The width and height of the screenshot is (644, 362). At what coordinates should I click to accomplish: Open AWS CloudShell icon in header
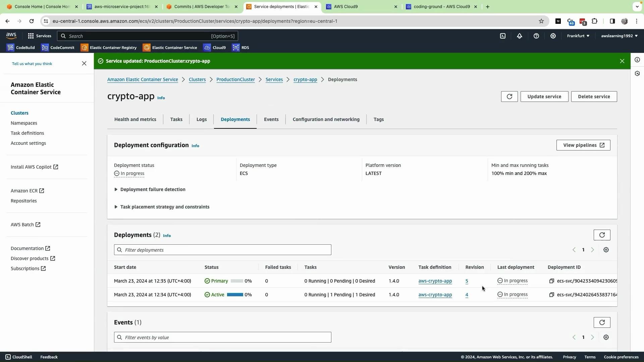click(502, 36)
